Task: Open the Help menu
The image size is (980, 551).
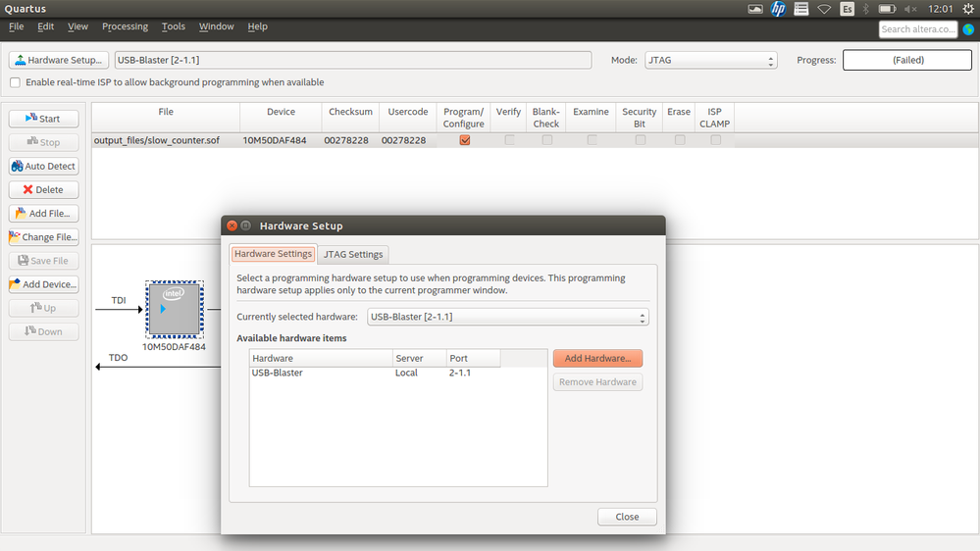Action: point(257,26)
